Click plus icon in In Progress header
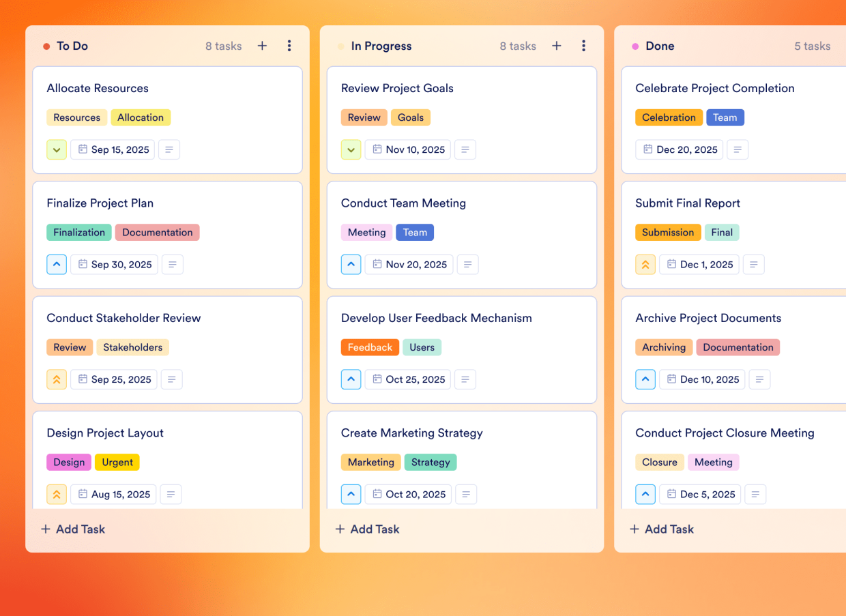 coord(557,46)
